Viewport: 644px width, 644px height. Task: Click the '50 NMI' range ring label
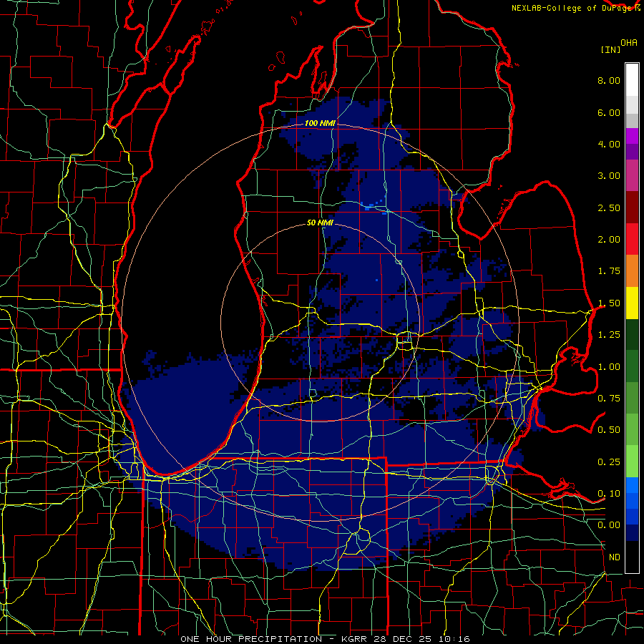click(x=320, y=223)
